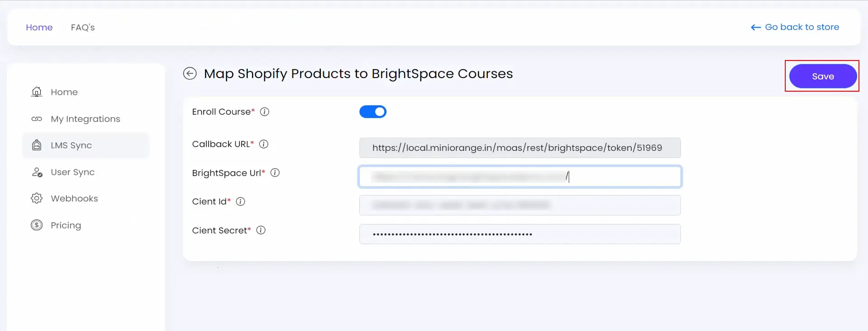Click the Webhooks gear icon

click(x=37, y=198)
